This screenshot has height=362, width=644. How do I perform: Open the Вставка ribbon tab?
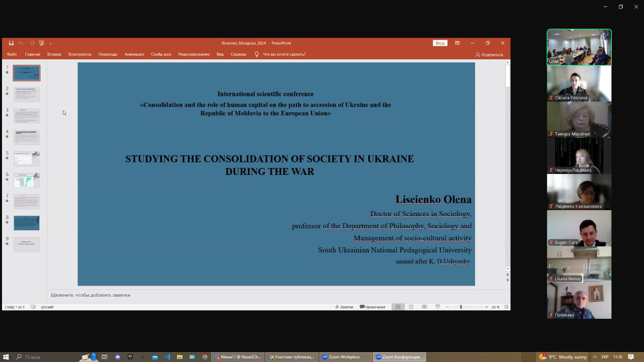click(54, 54)
